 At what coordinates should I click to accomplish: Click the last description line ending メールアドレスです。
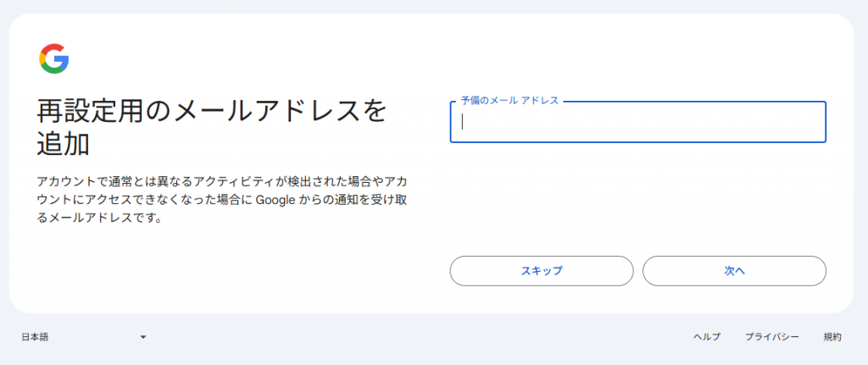coord(99,218)
